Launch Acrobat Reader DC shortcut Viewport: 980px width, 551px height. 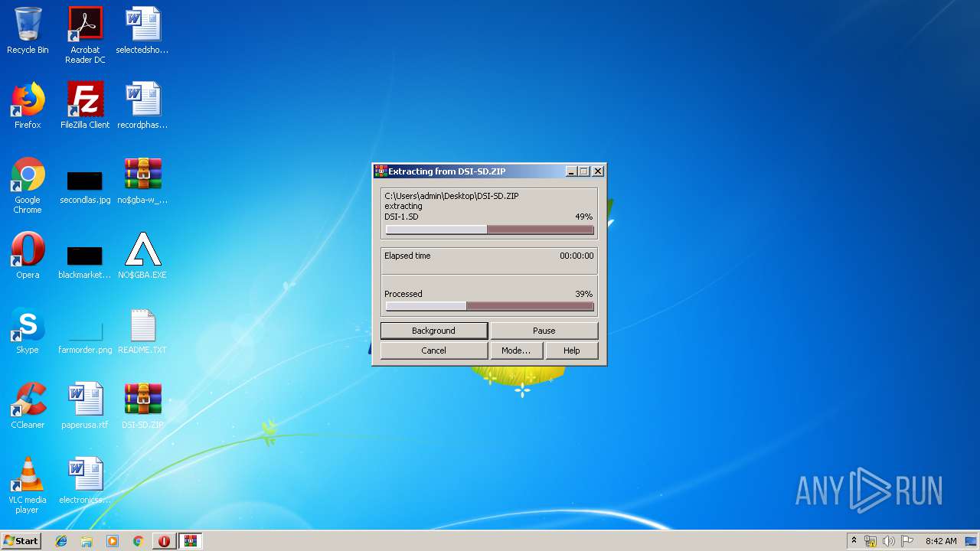85,35
